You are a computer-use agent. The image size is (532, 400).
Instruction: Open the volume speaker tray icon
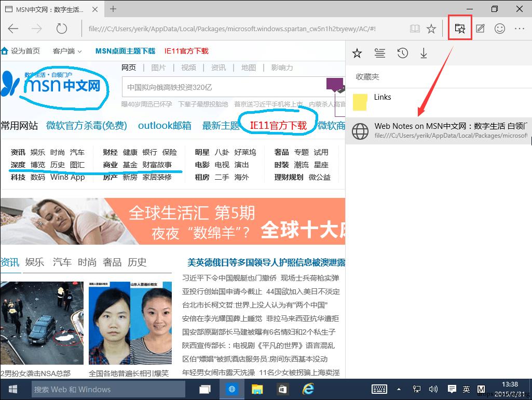pyautogui.click(x=433, y=389)
